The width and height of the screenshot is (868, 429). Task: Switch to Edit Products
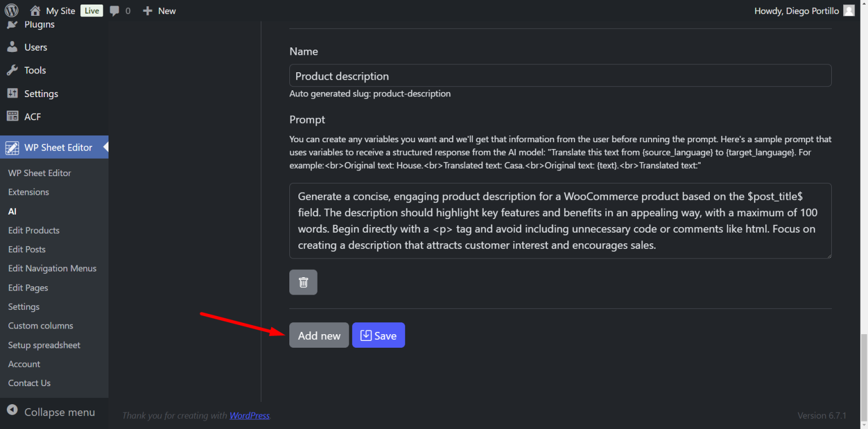coord(33,230)
